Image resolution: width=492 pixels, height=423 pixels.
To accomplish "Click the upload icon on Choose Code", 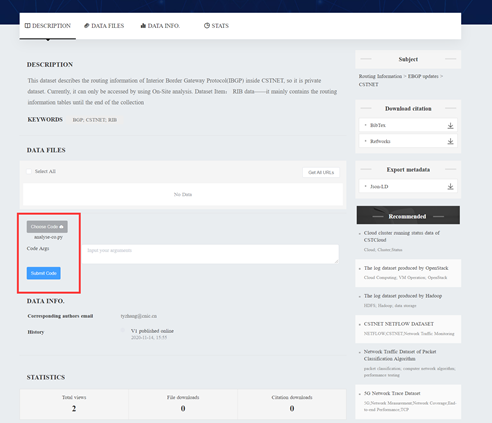I will [61, 227].
